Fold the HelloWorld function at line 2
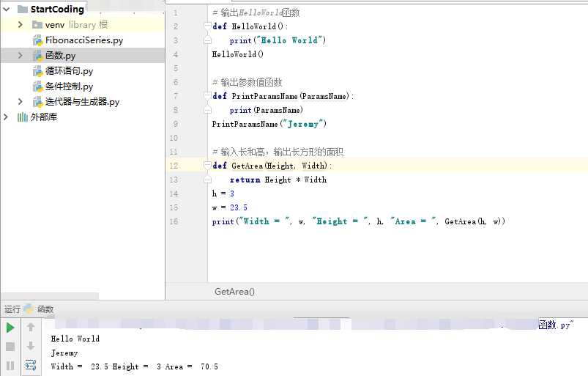The height and width of the screenshot is (376, 588). pyautogui.click(x=207, y=26)
